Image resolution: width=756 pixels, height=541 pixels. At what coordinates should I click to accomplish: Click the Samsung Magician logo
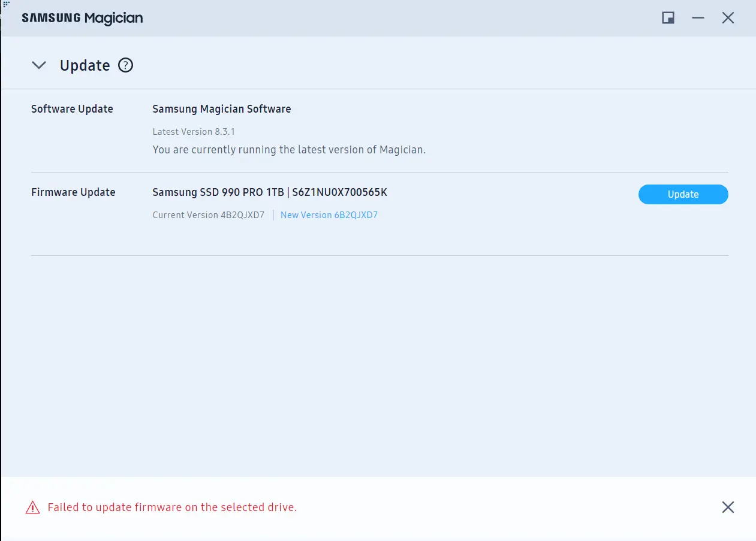pyautogui.click(x=82, y=18)
